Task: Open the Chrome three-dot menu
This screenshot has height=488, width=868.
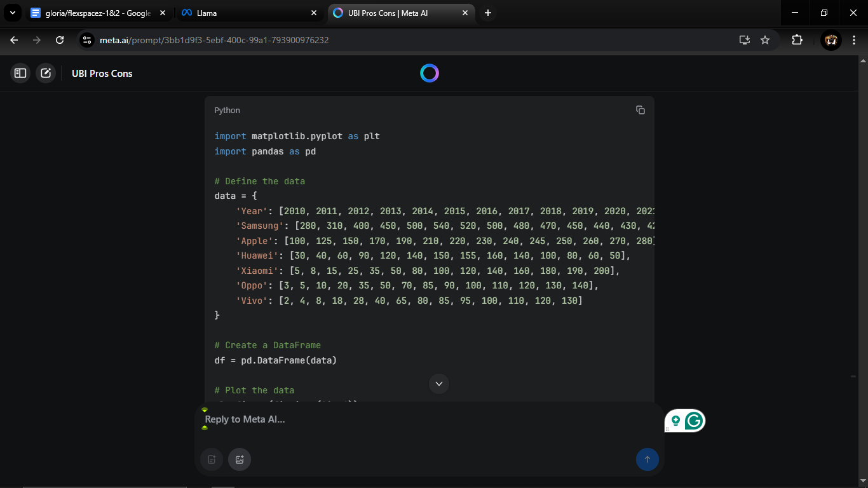Action: click(x=855, y=40)
